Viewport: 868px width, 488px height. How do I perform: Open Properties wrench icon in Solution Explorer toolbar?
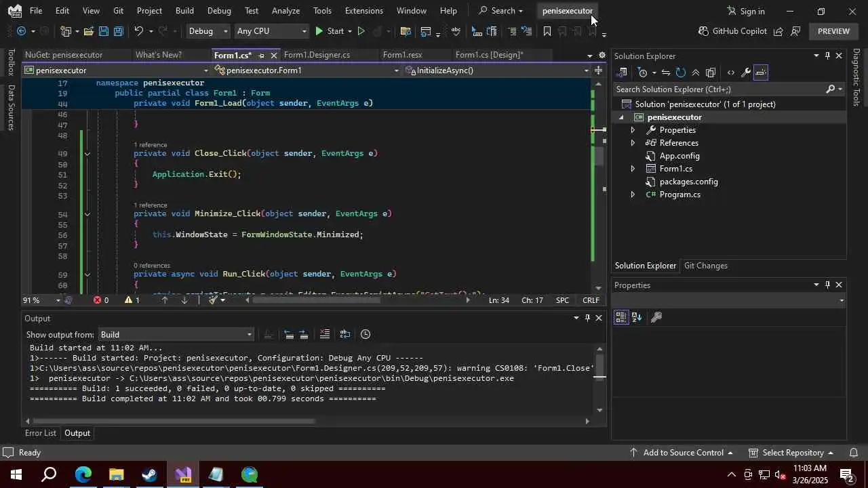[x=745, y=73]
